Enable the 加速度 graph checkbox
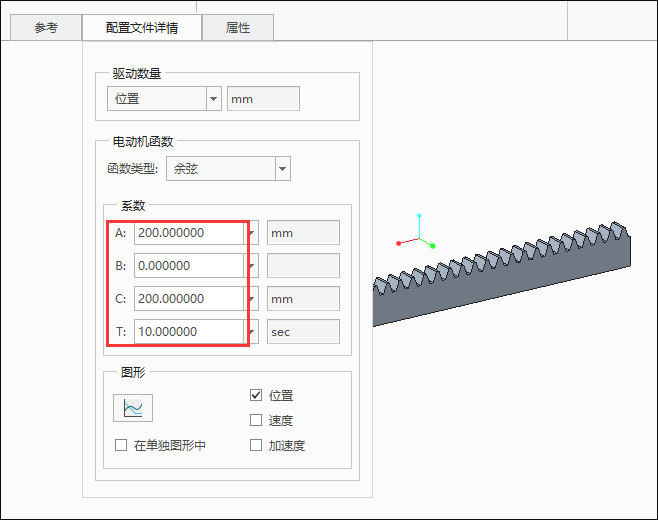 [x=256, y=445]
